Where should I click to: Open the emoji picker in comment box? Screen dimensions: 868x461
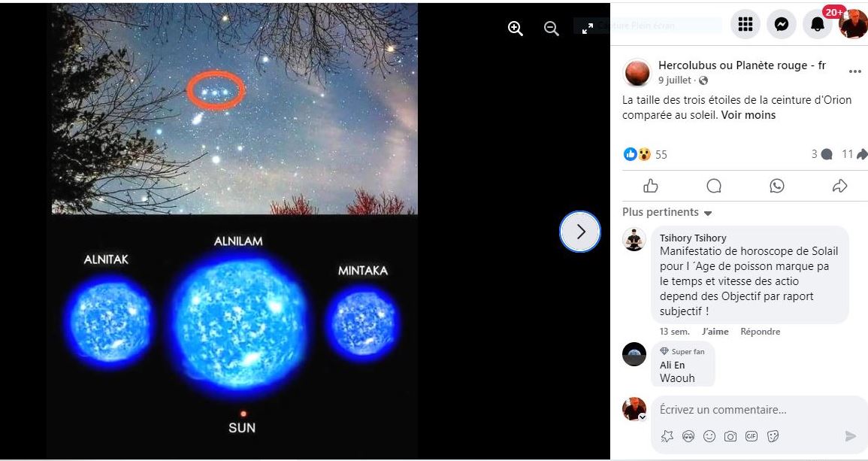click(709, 436)
